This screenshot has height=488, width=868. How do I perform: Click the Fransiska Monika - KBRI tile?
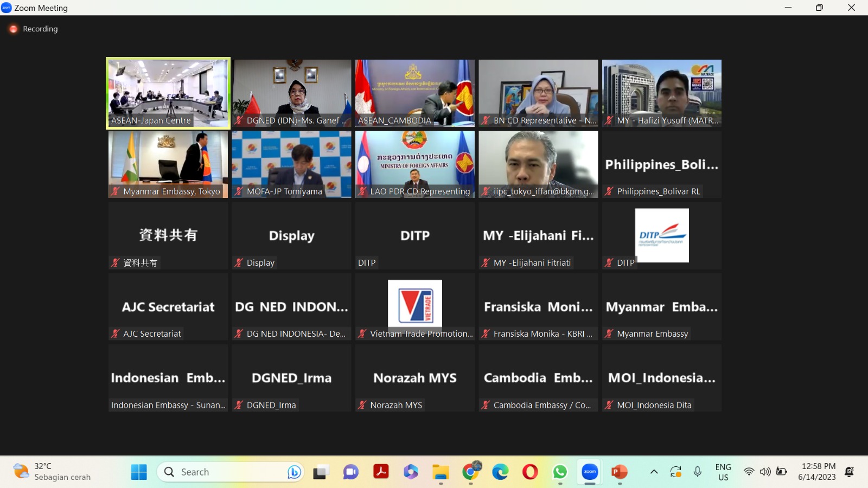pyautogui.click(x=538, y=307)
